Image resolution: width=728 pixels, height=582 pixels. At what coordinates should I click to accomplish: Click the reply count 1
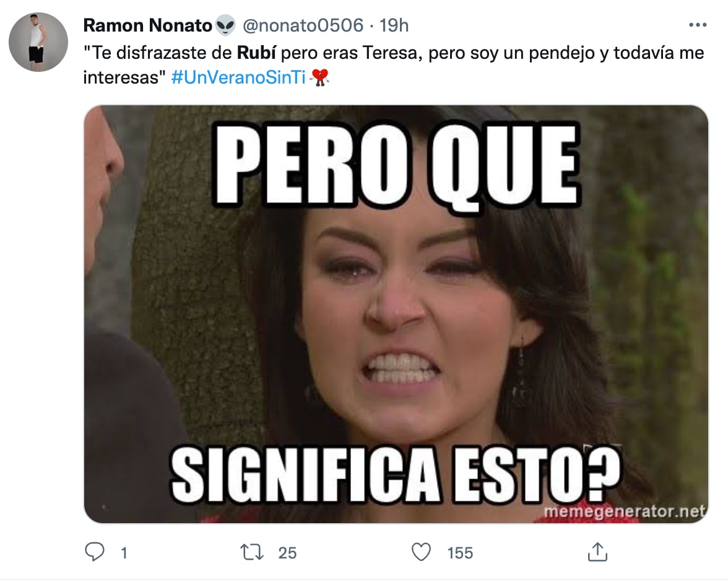point(124,553)
